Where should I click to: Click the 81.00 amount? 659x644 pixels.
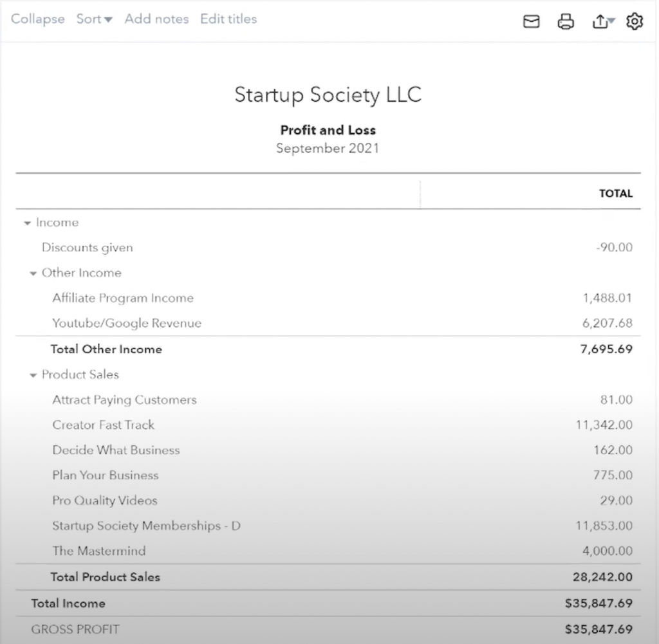tap(617, 400)
